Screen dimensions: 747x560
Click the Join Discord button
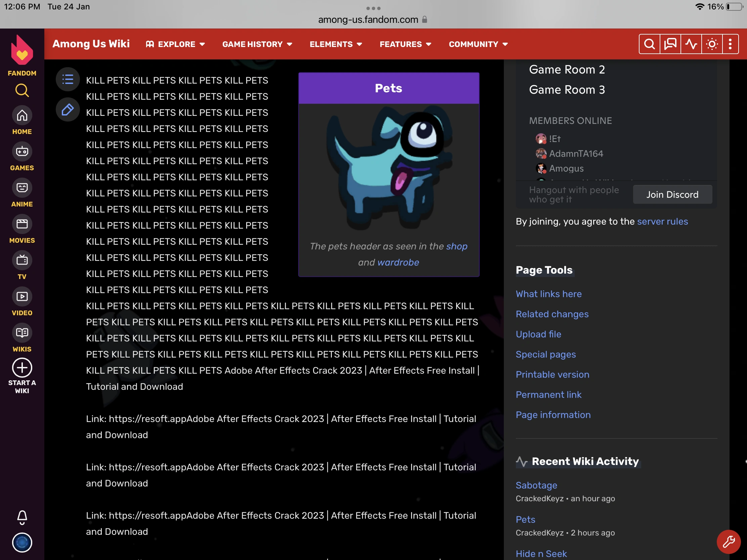click(x=672, y=194)
